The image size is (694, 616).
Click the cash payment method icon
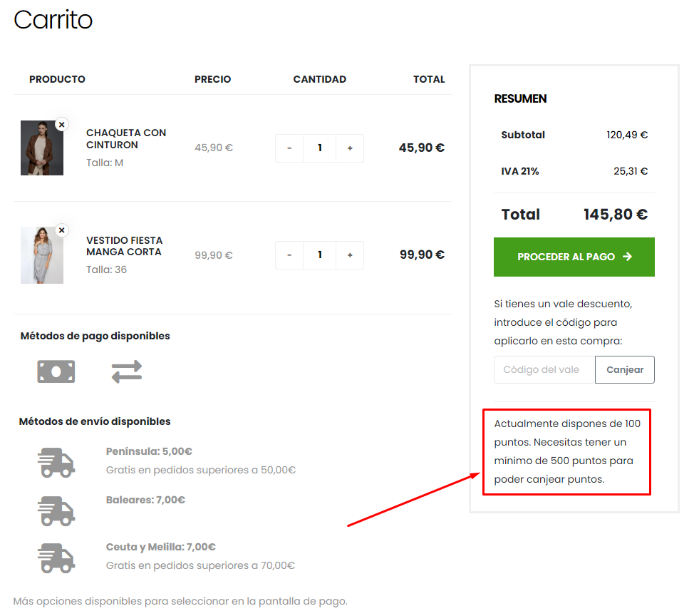(x=56, y=371)
